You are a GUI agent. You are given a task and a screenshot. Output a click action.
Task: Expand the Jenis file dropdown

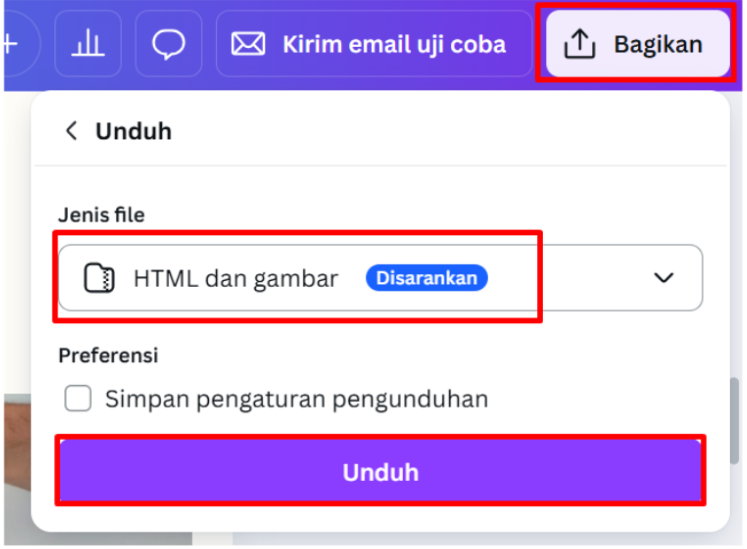click(380, 278)
